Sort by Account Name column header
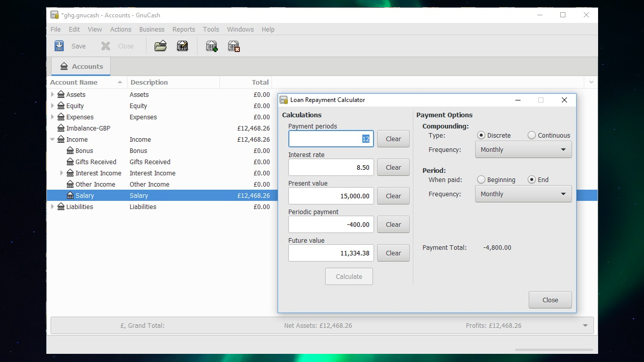 click(87, 82)
